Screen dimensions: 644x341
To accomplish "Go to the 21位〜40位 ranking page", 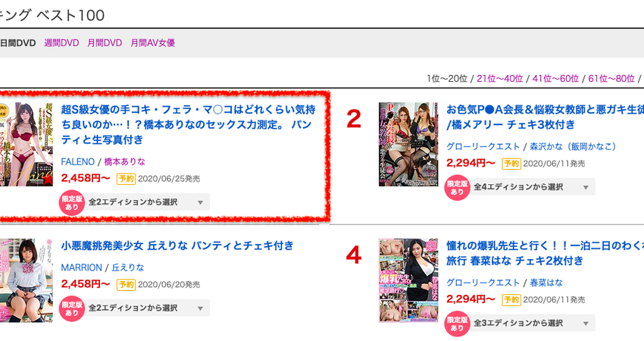I will [499, 79].
